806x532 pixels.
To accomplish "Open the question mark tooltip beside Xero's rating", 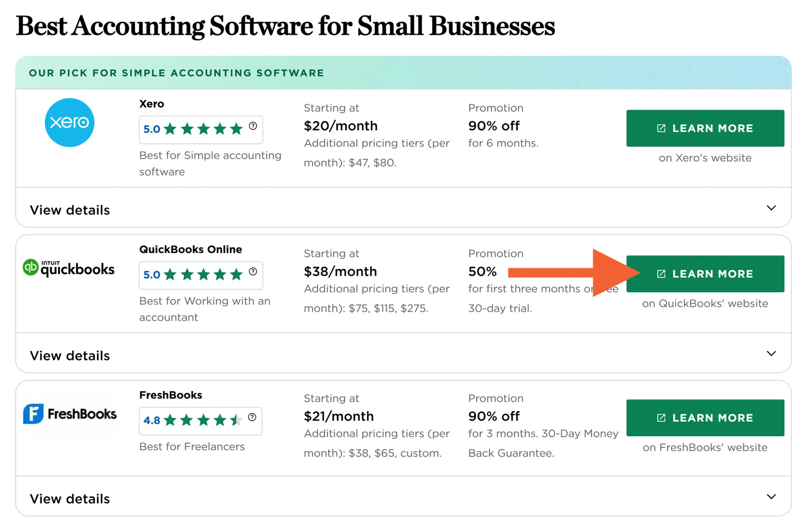I will click(253, 126).
